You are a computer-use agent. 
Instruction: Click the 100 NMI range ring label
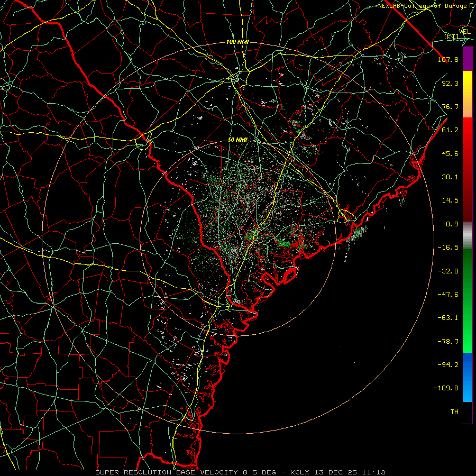pyautogui.click(x=237, y=42)
